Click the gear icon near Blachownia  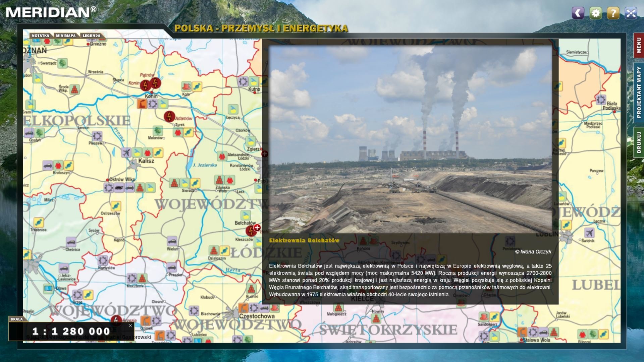(194, 311)
